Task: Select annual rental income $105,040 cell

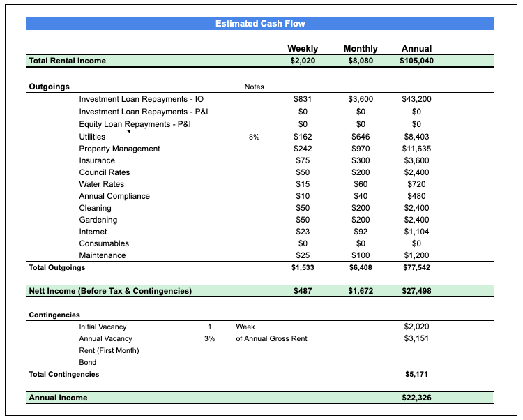Action: 416,61
